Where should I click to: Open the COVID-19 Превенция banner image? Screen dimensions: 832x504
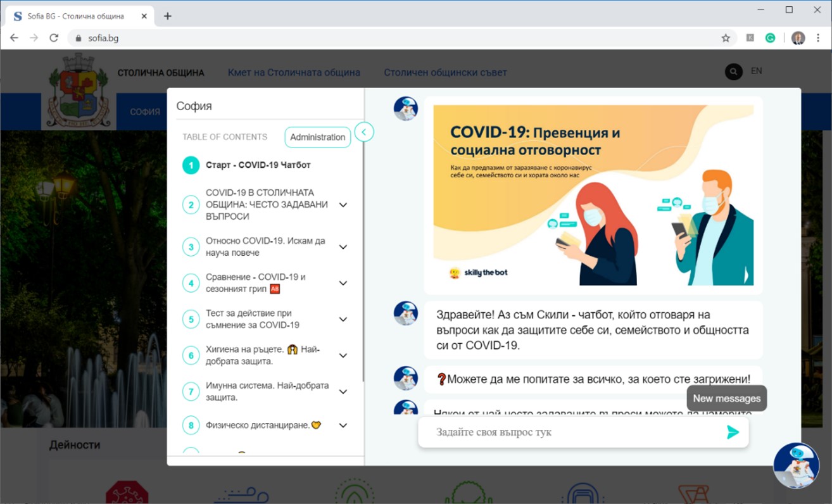coord(593,195)
